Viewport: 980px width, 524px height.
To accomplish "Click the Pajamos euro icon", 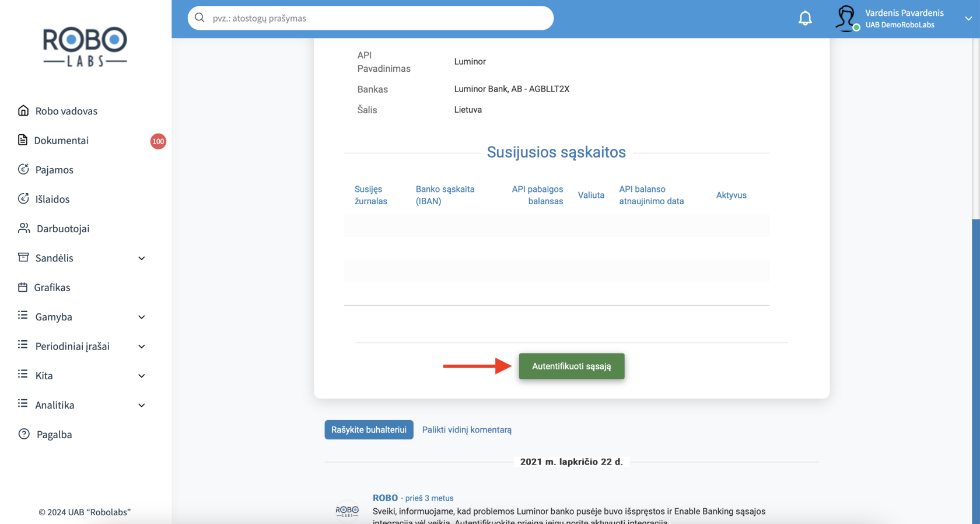I will tap(23, 169).
